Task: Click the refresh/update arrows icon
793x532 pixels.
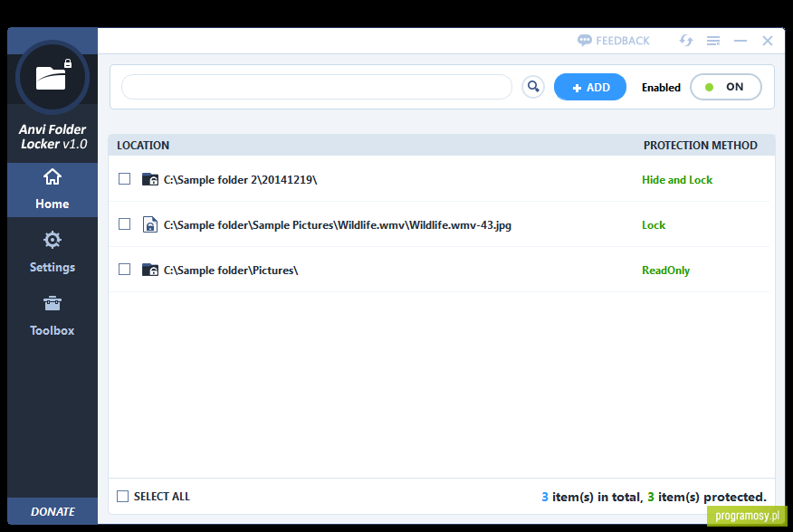Action: point(686,41)
